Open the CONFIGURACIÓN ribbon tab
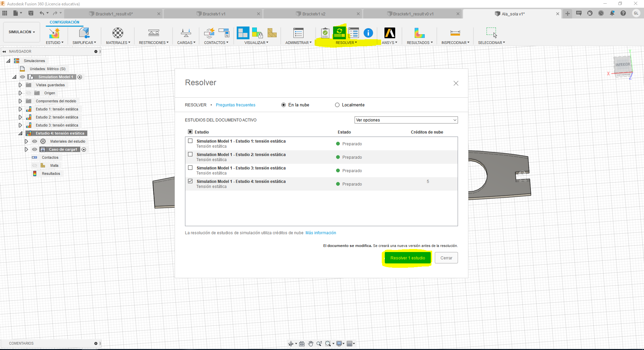644x350 pixels. (x=64, y=22)
